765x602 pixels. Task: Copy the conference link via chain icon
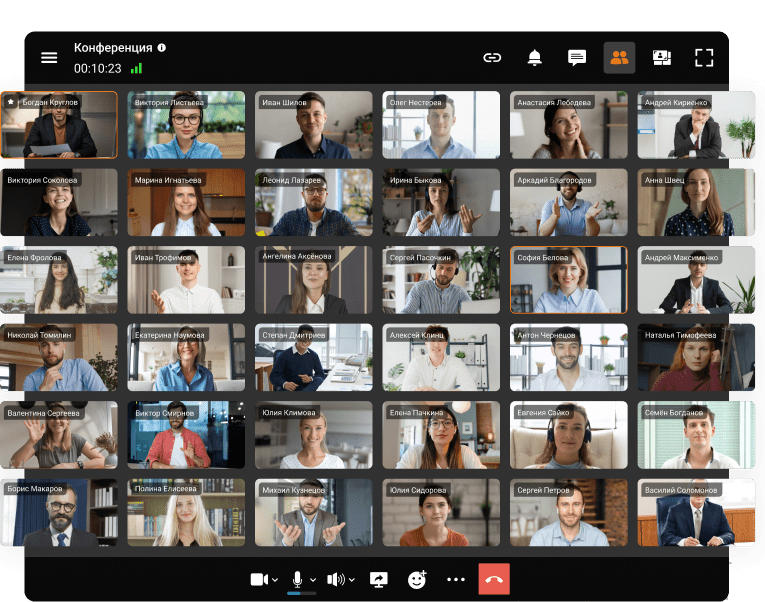coord(492,58)
